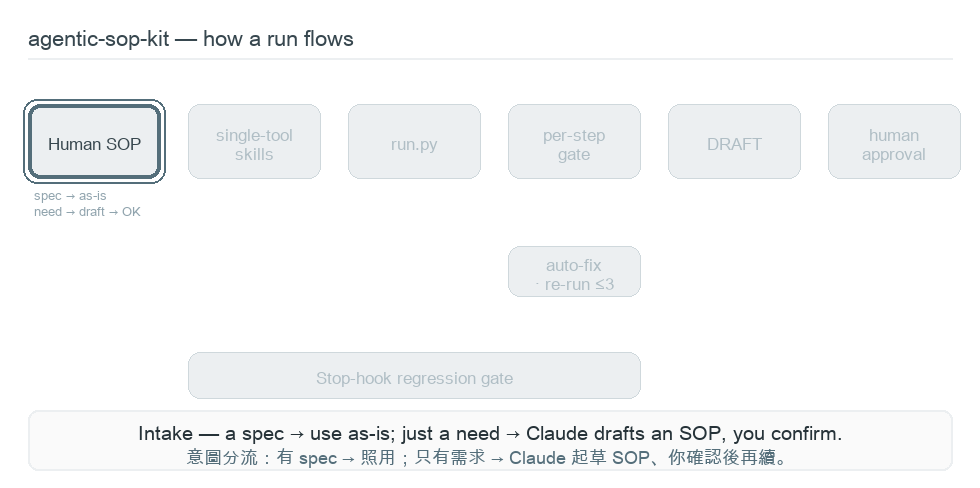This screenshot has width=980, height=488.
Task: Select the Stop-hook regression gate bar
Action: [x=414, y=376]
